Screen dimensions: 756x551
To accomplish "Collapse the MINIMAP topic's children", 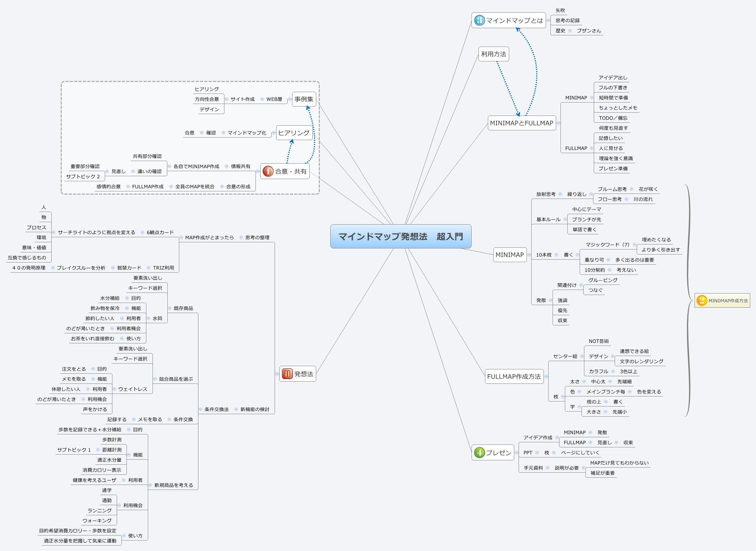I will point(529,255).
